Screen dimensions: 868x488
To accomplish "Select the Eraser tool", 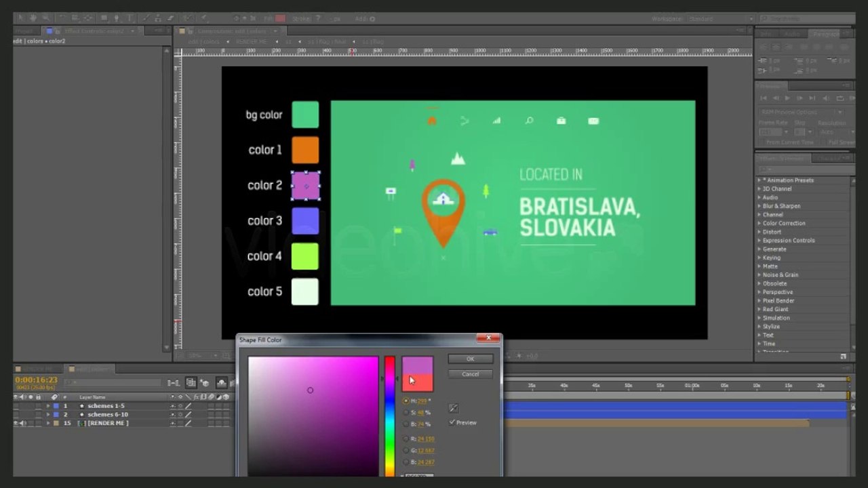I will (x=172, y=18).
